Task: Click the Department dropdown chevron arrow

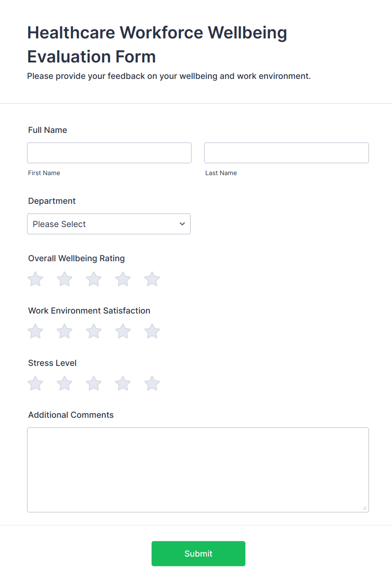Action: tap(182, 224)
